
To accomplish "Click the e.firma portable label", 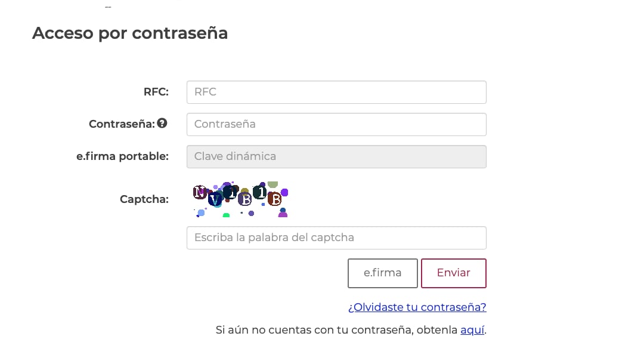I will (x=122, y=156).
